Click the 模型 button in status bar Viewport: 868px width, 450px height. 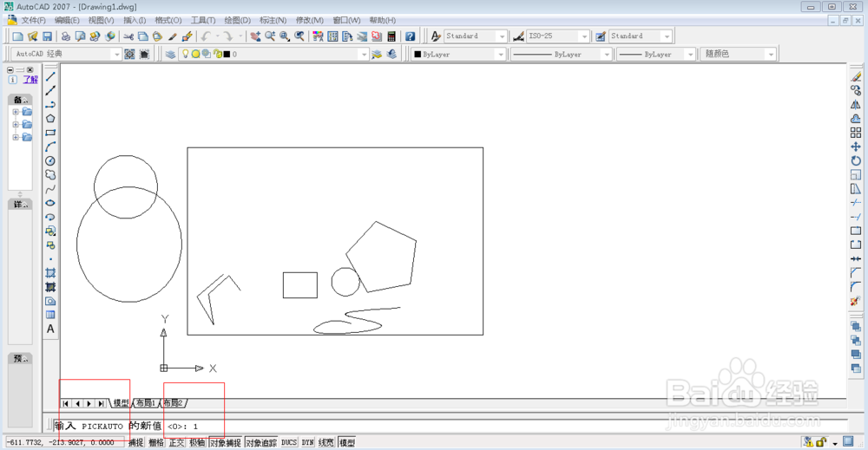tap(347, 443)
